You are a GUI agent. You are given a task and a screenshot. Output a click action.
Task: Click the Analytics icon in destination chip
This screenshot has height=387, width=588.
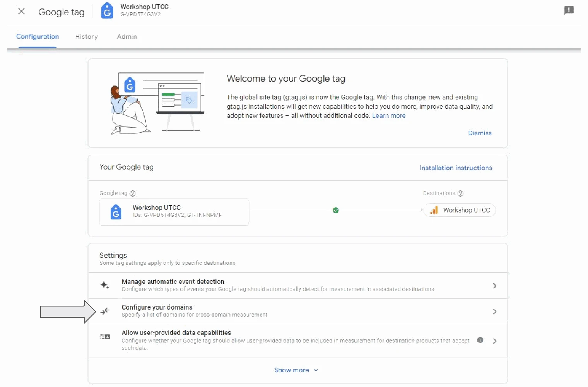coord(434,210)
